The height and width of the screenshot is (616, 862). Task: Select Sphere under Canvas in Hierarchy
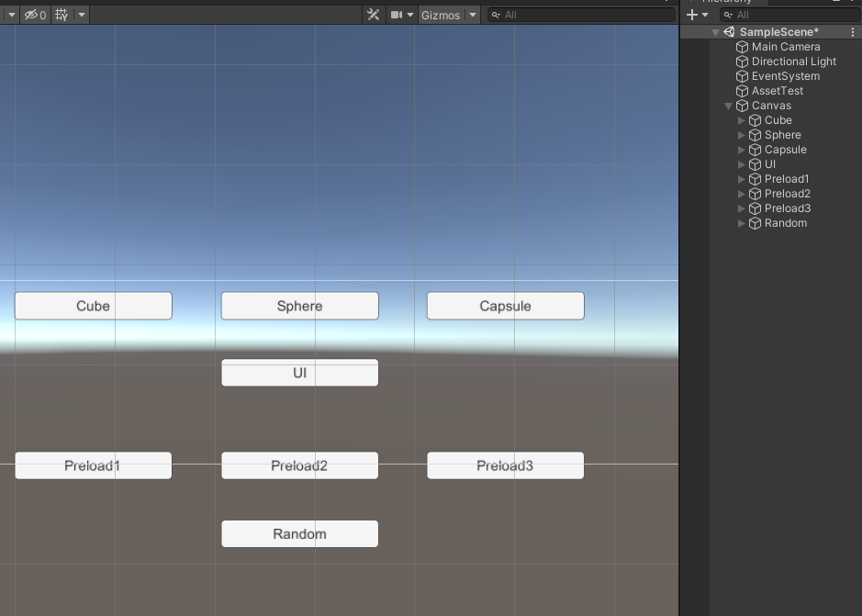pyautogui.click(x=782, y=135)
